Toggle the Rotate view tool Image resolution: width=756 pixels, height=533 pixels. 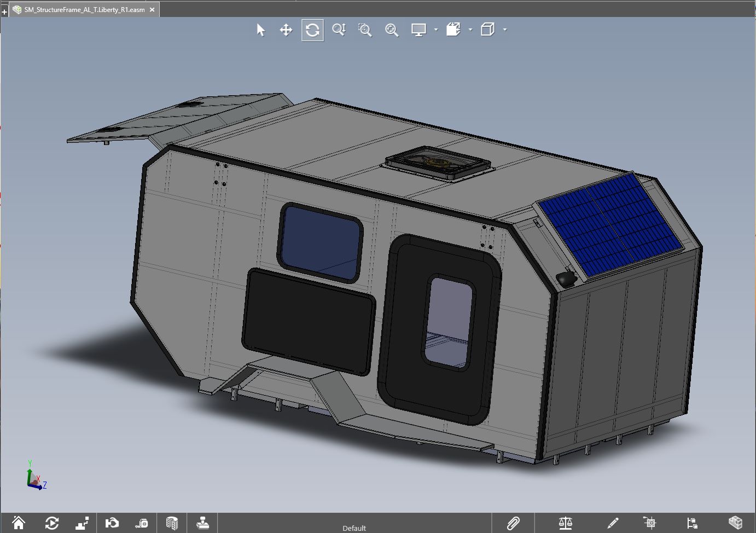312,30
